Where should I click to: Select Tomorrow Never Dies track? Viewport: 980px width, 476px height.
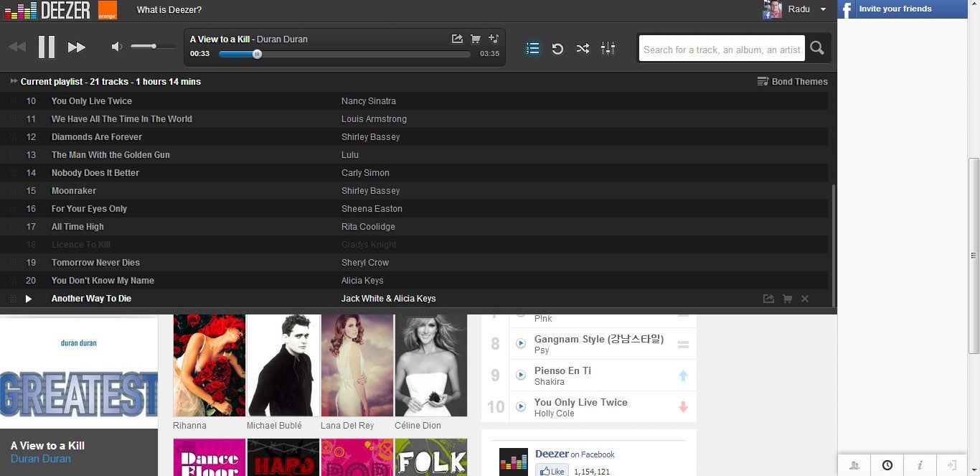95,263
